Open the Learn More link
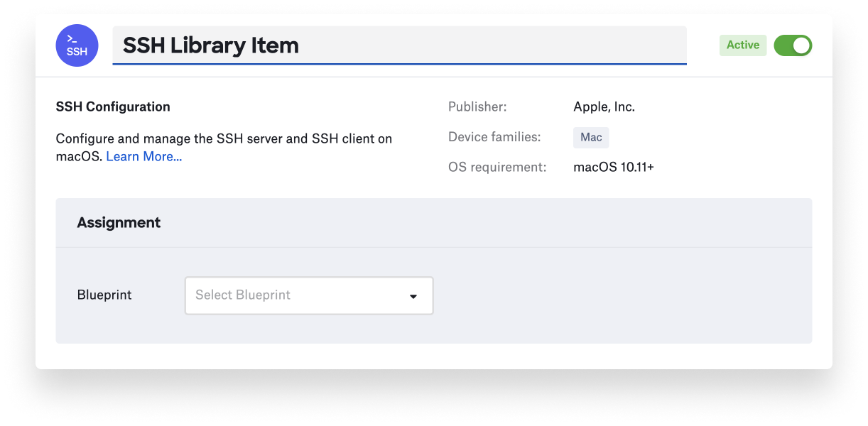 (x=143, y=156)
